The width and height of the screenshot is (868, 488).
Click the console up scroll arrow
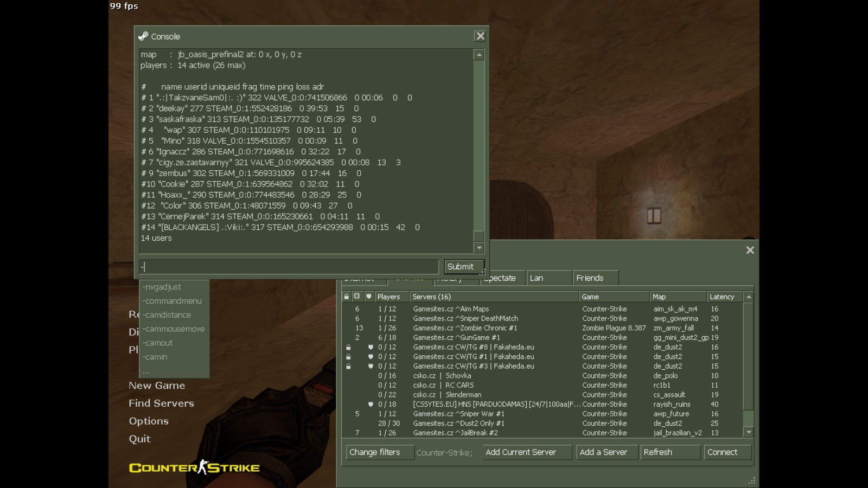pos(479,55)
